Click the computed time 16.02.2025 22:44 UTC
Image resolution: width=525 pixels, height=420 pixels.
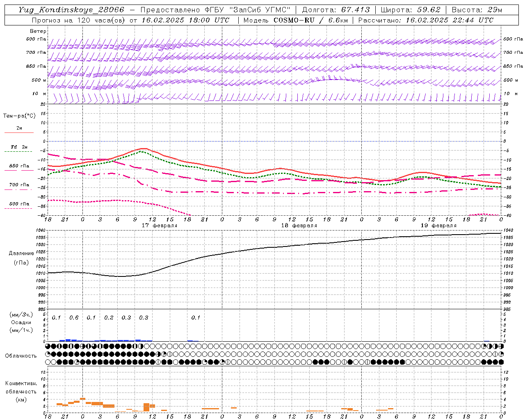[450, 20]
